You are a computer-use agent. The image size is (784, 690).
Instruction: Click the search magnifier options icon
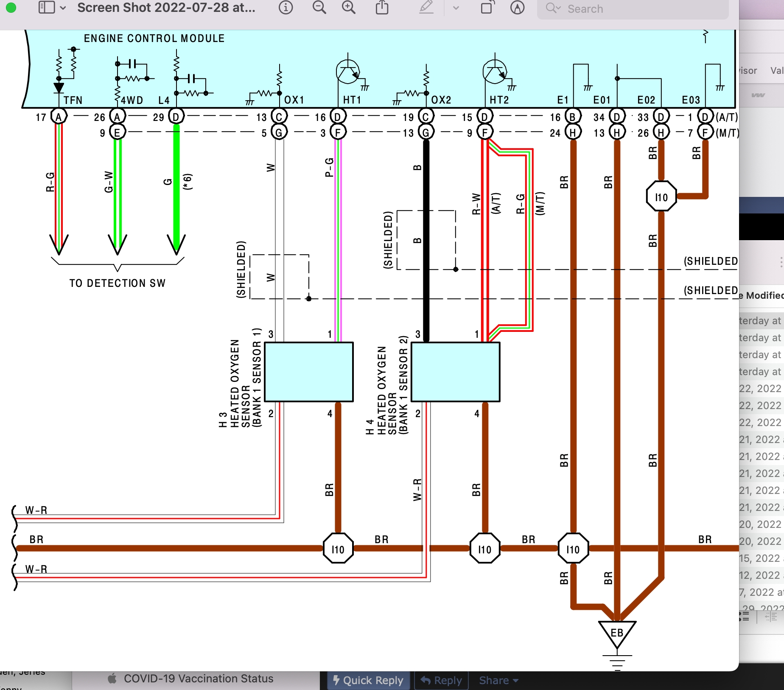click(x=553, y=8)
